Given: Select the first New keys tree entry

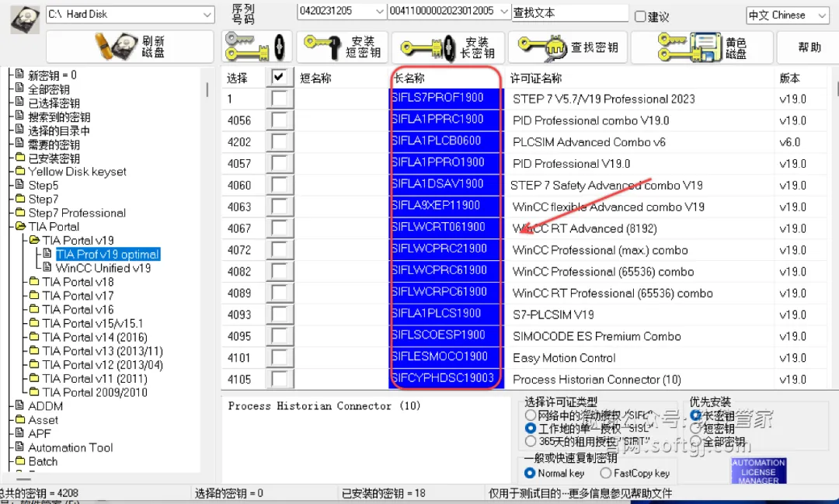Looking at the screenshot, I should pos(52,75).
